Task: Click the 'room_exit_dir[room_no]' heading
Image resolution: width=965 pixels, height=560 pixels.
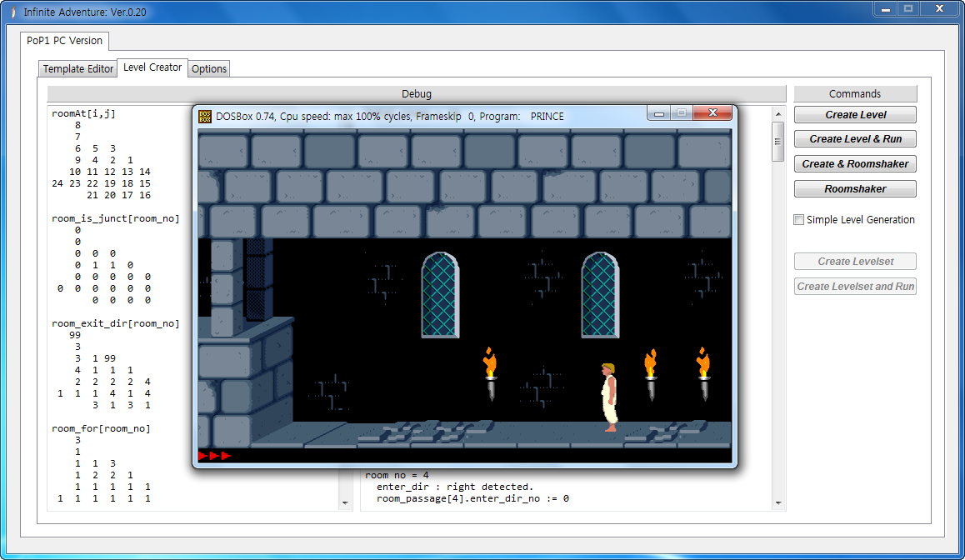Action: coord(116,323)
